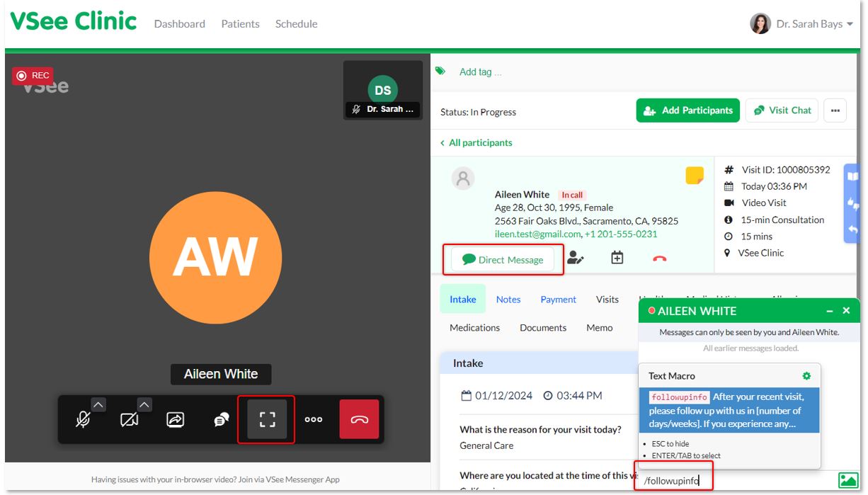Click the green tag icon
This screenshot has height=495, width=868.
[440, 71]
